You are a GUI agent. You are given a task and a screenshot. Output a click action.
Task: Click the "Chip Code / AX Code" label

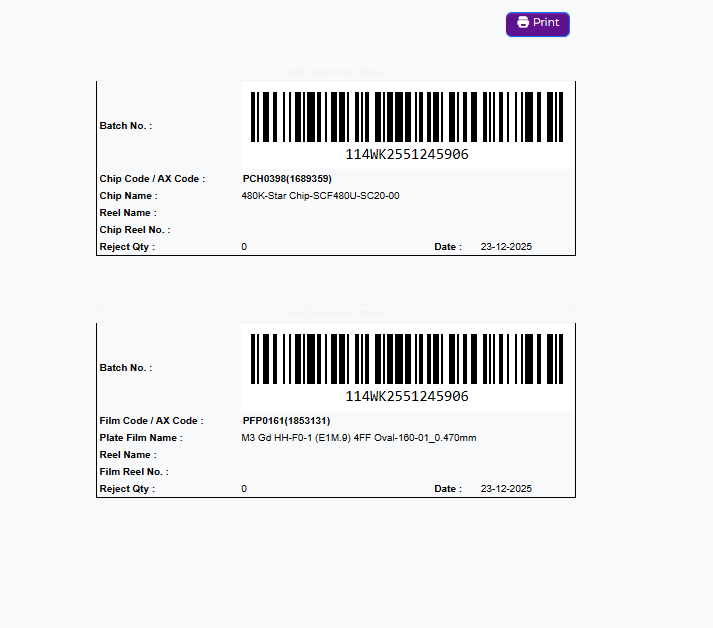pyautogui.click(x=152, y=179)
